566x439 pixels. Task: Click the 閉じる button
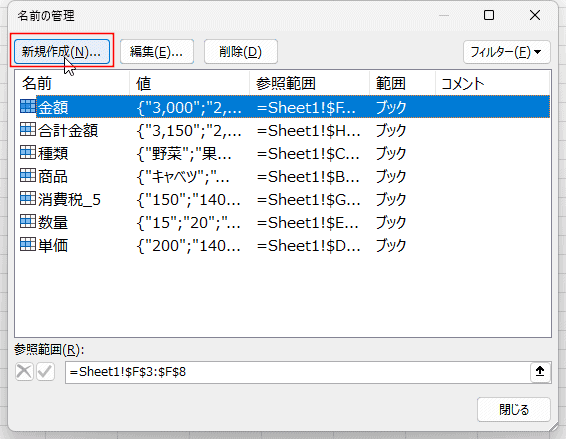514,410
